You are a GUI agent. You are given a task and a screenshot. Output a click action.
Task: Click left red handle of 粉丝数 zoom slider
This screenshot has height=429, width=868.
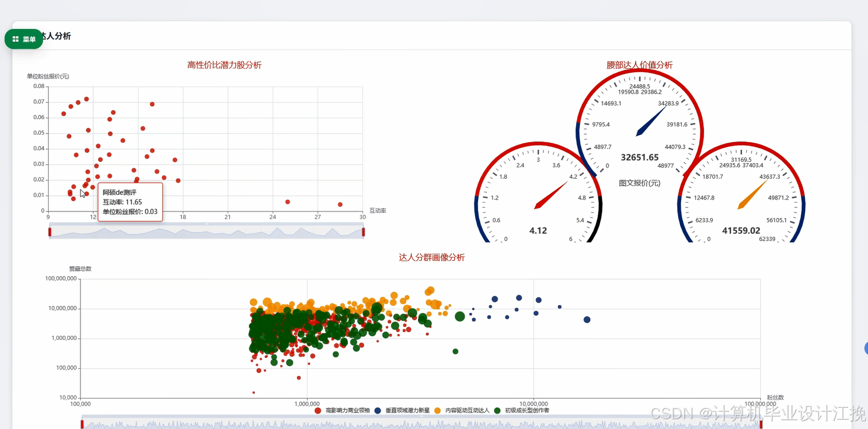coord(82,424)
